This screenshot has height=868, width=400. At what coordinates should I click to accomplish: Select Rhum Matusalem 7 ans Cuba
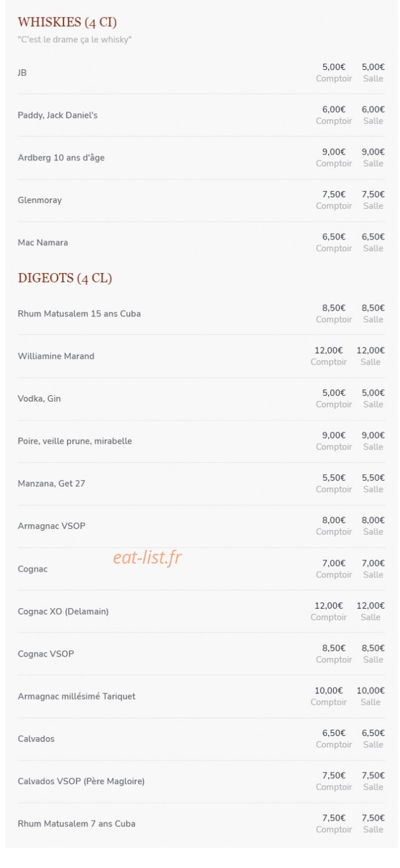(77, 823)
